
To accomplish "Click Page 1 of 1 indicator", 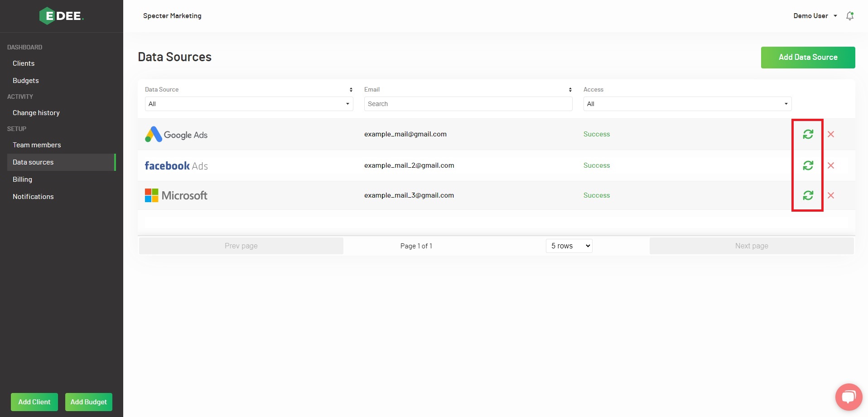I will (x=416, y=246).
